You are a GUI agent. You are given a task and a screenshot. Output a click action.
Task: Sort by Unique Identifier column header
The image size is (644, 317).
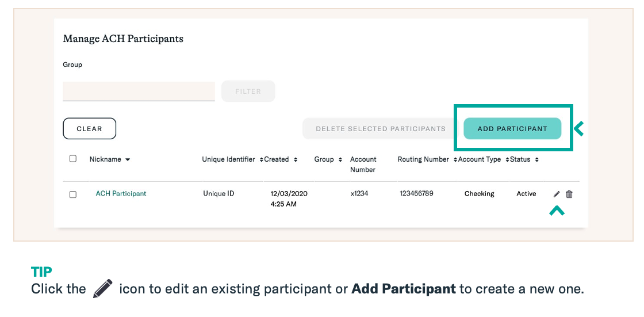[228, 159]
